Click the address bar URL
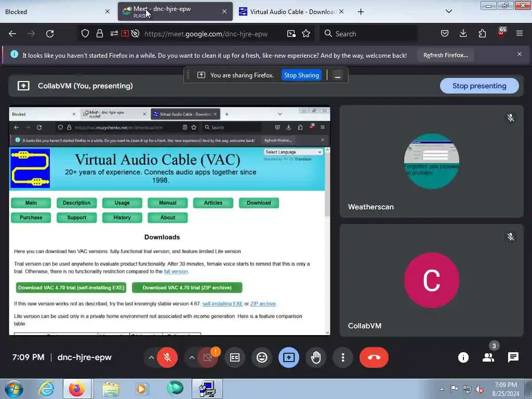The image size is (532, 399). [x=206, y=34]
